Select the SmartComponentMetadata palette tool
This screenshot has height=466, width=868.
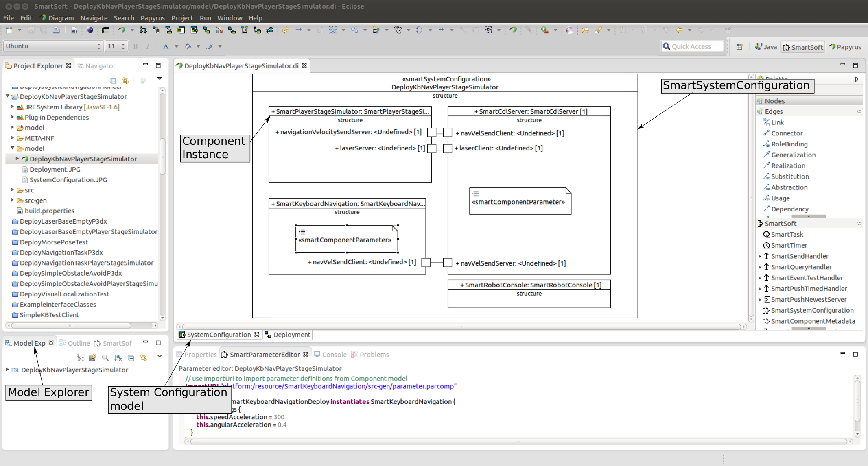[x=808, y=321]
